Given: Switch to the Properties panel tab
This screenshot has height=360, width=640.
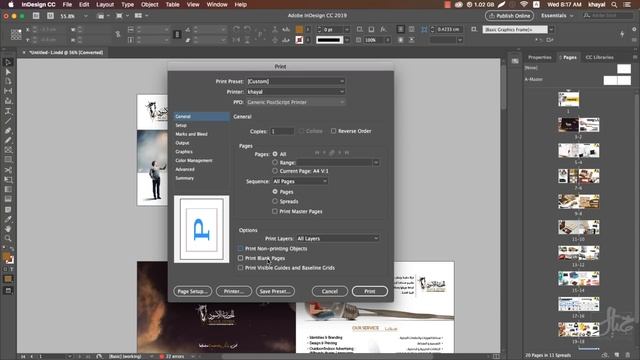Looking at the screenshot, I should [x=540, y=57].
